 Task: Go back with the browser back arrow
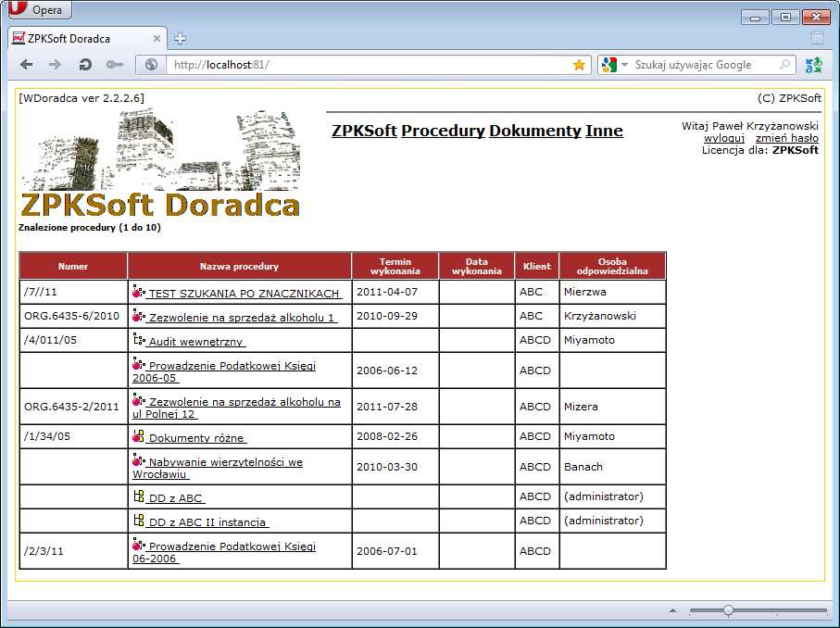pyautogui.click(x=26, y=65)
